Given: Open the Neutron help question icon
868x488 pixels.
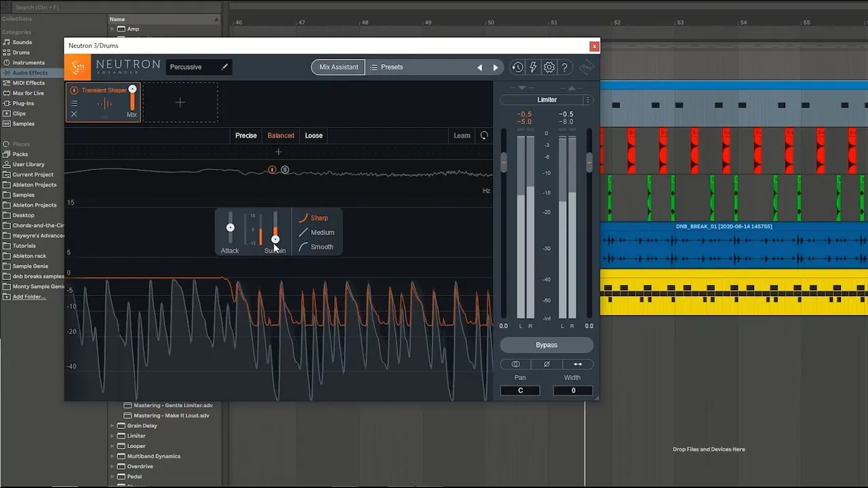Looking at the screenshot, I should 564,67.
